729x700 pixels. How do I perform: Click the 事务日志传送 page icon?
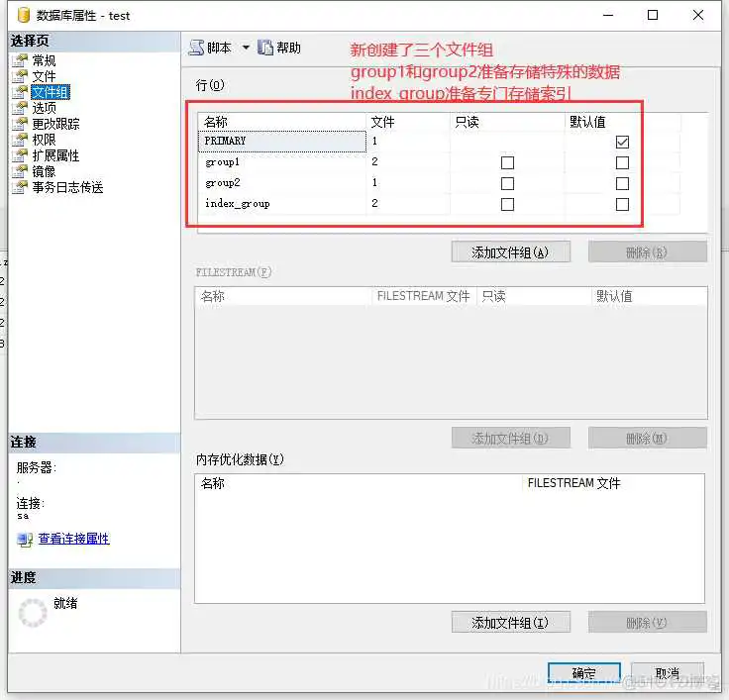pos(20,187)
